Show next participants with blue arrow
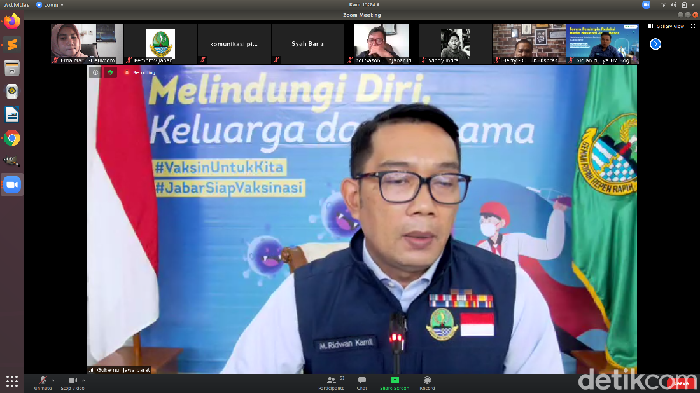Image resolution: width=700 pixels, height=393 pixels. pos(655,44)
